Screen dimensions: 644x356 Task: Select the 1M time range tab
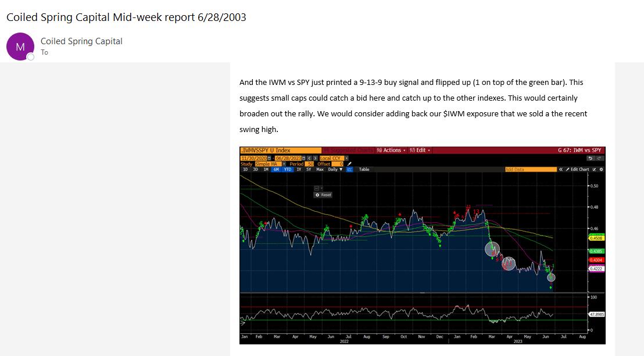[x=266, y=169]
